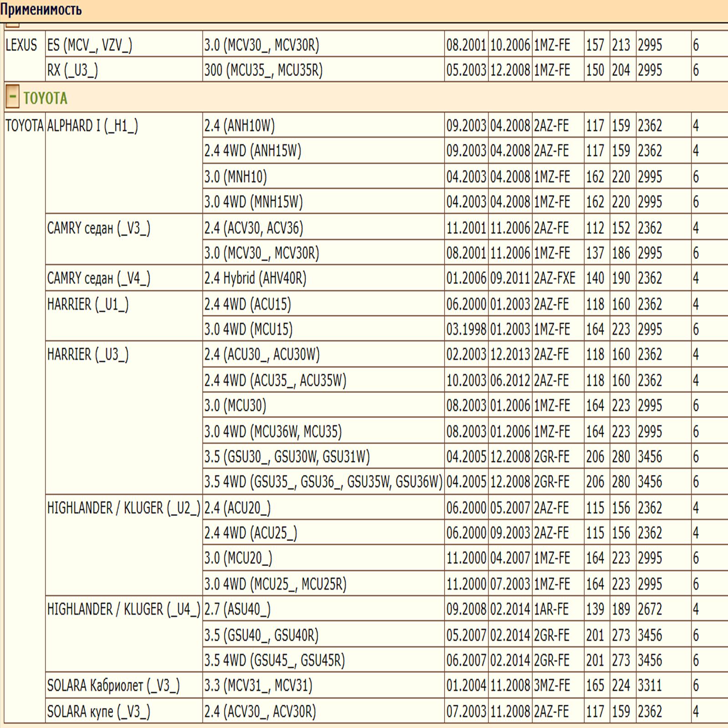Select the RX (_U3_) model cell

pyautogui.click(x=72, y=71)
